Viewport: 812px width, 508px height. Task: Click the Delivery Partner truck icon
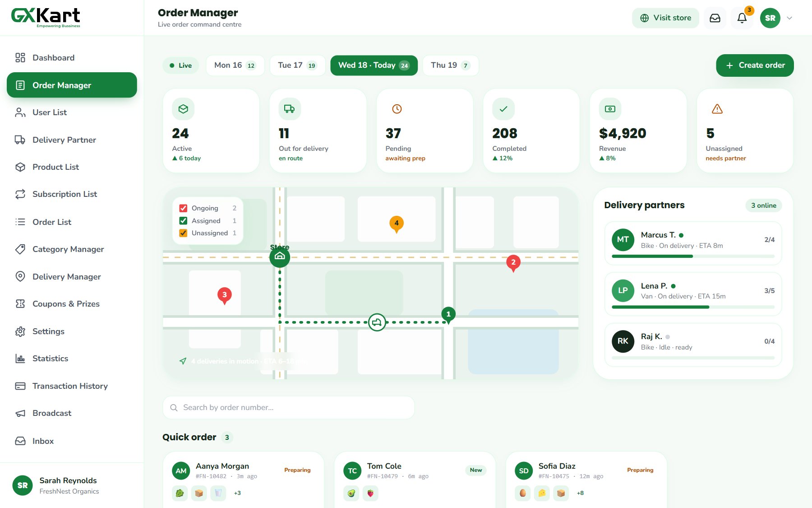click(x=20, y=140)
